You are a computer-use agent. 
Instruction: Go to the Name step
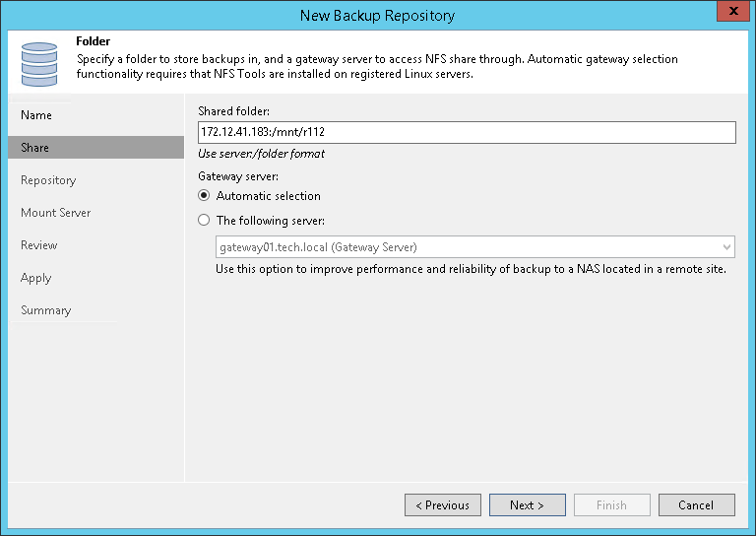pos(36,115)
